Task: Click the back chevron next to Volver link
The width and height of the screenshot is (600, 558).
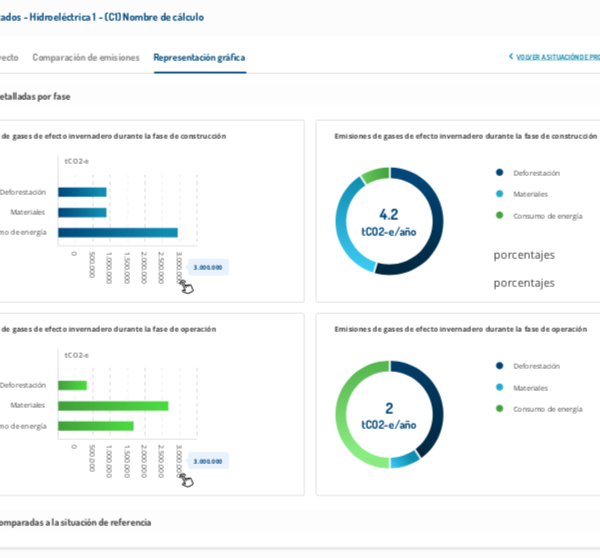Action: (x=511, y=57)
